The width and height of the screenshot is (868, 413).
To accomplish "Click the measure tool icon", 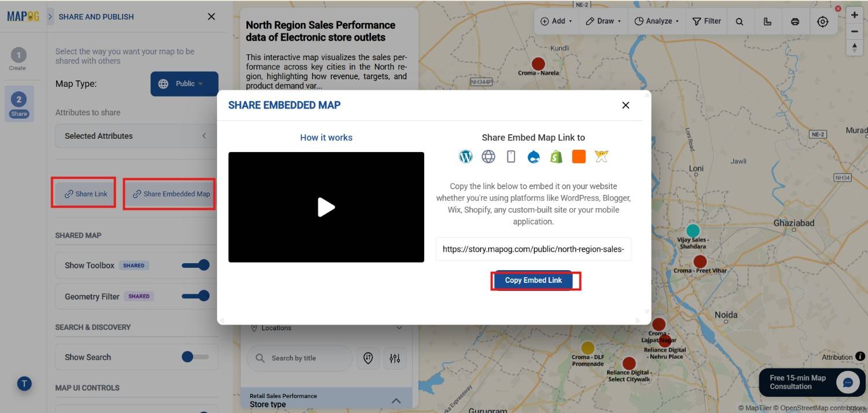I will 767,21.
